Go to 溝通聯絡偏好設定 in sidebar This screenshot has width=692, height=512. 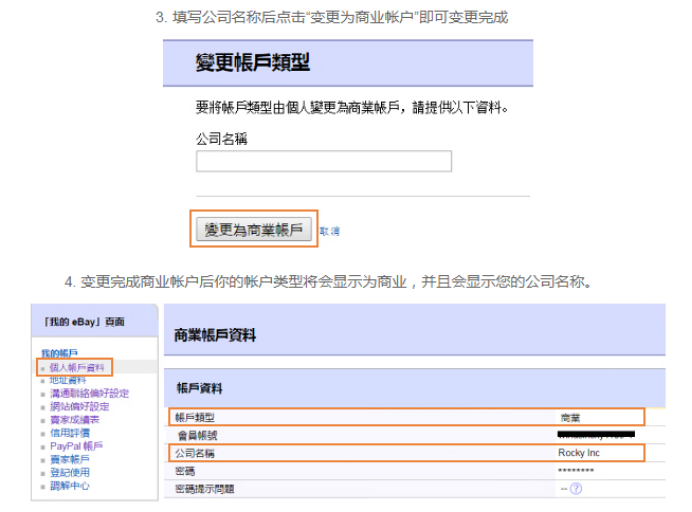pyautogui.click(x=89, y=393)
